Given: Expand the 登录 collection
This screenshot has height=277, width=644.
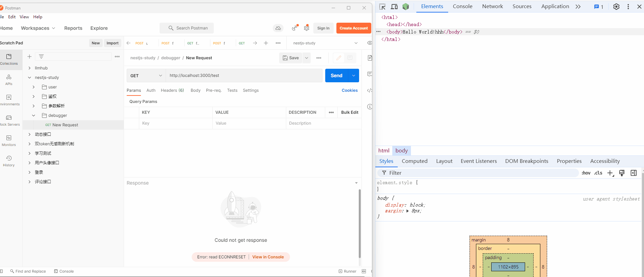Looking at the screenshot, I should pyautogui.click(x=29, y=172).
